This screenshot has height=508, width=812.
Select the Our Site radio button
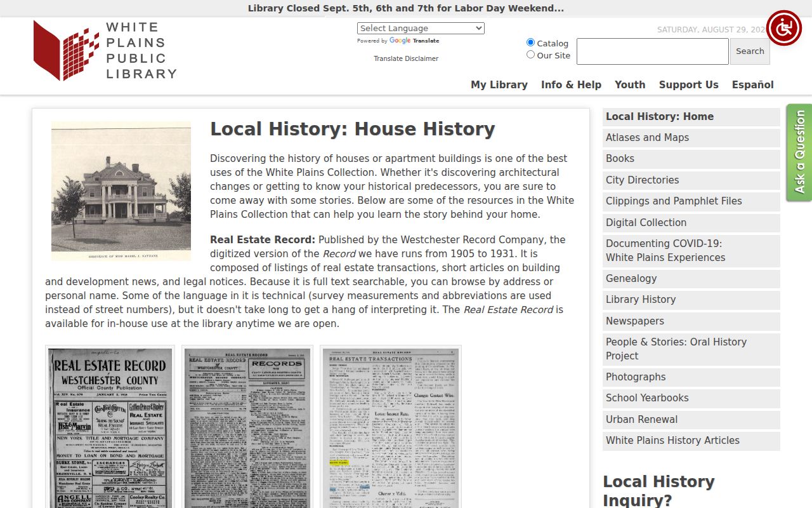click(x=530, y=55)
